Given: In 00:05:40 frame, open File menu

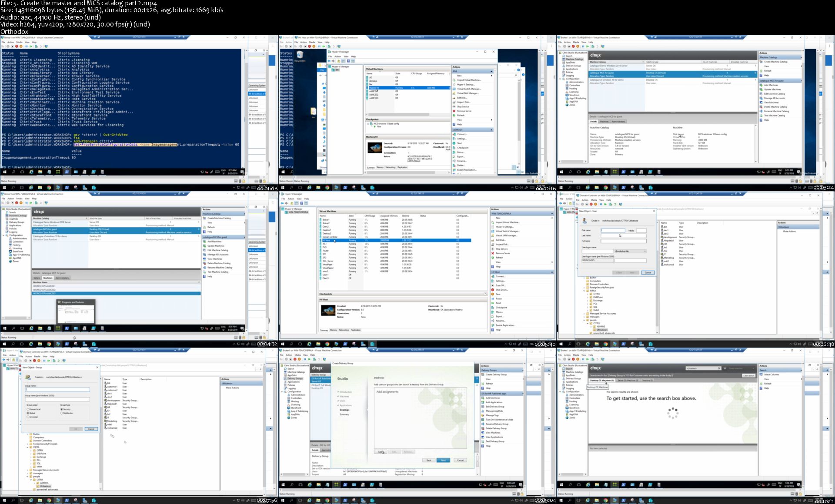Looking at the screenshot, I should click(283, 199).
